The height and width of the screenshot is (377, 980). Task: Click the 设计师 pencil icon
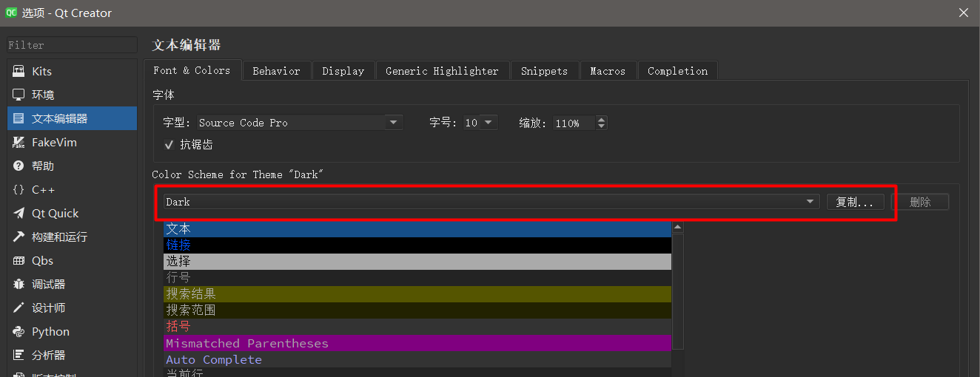(x=19, y=308)
